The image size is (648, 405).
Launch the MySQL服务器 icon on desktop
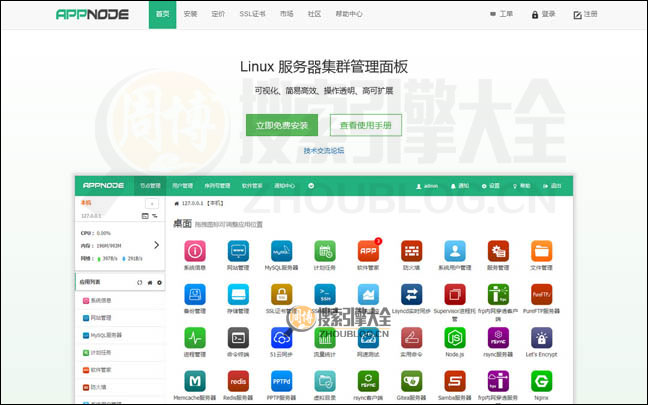click(x=281, y=251)
